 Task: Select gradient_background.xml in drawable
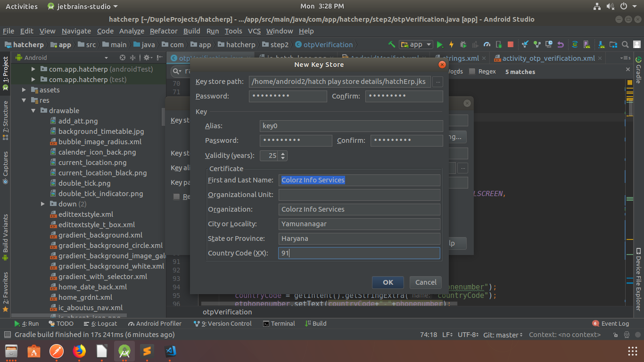point(100,235)
